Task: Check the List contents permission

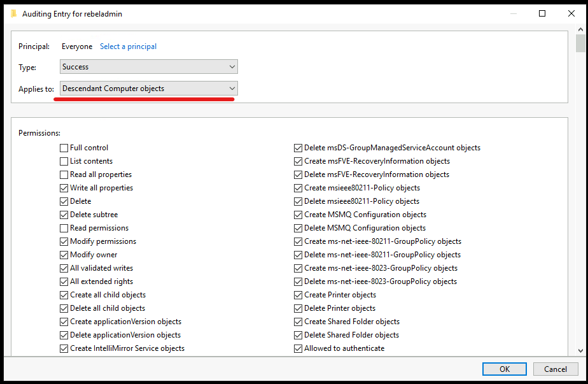Action: pyautogui.click(x=64, y=161)
